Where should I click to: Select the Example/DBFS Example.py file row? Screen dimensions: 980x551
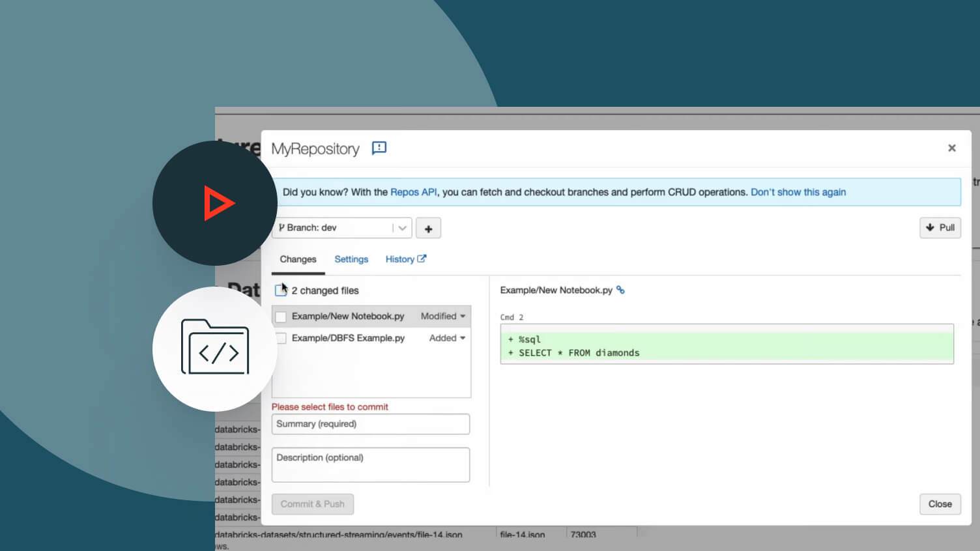[371, 338]
